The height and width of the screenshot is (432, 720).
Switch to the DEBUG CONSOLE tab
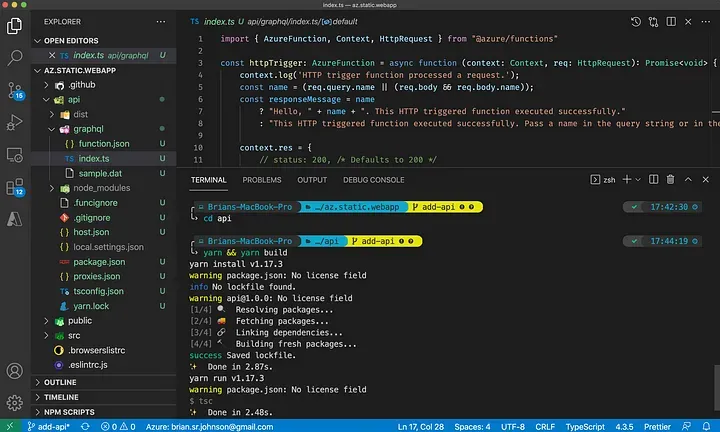(373, 180)
